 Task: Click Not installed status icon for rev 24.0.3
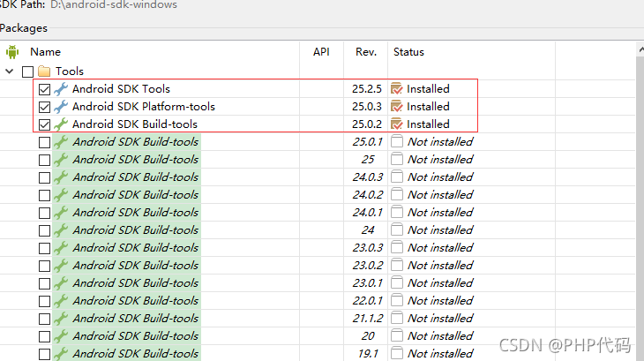tap(397, 177)
